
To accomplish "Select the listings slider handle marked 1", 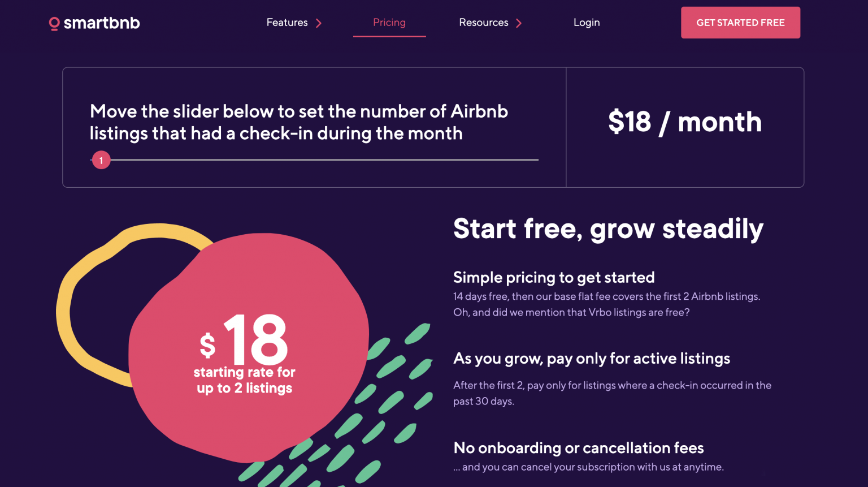I will click(101, 160).
